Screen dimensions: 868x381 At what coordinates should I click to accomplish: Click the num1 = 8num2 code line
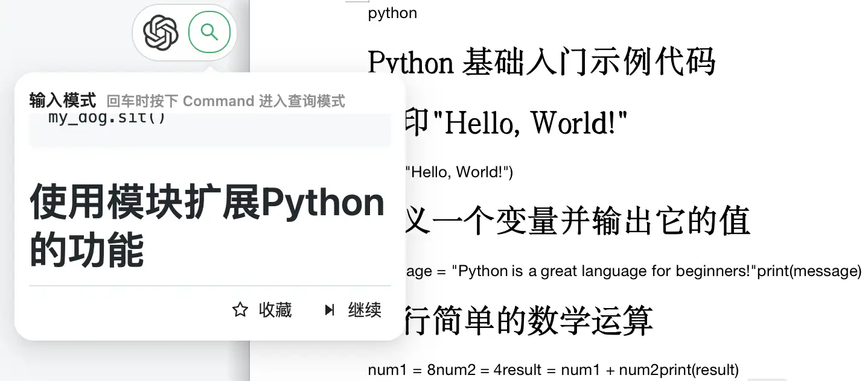pyautogui.click(x=553, y=370)
